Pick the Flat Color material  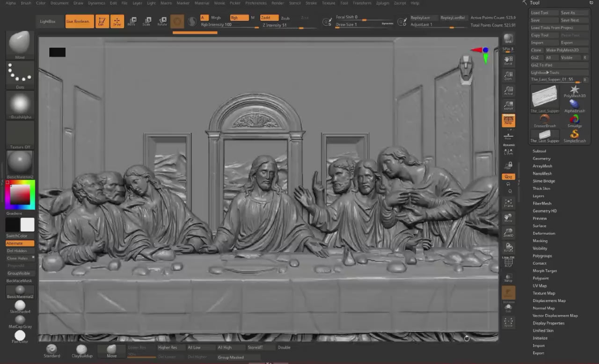(20, 337)
